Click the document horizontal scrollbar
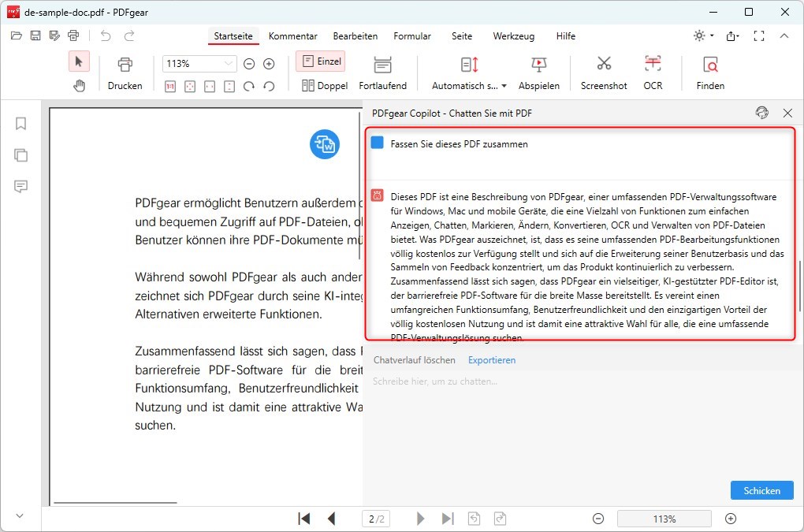Screen dimensions: 804x532 [115, 503]
